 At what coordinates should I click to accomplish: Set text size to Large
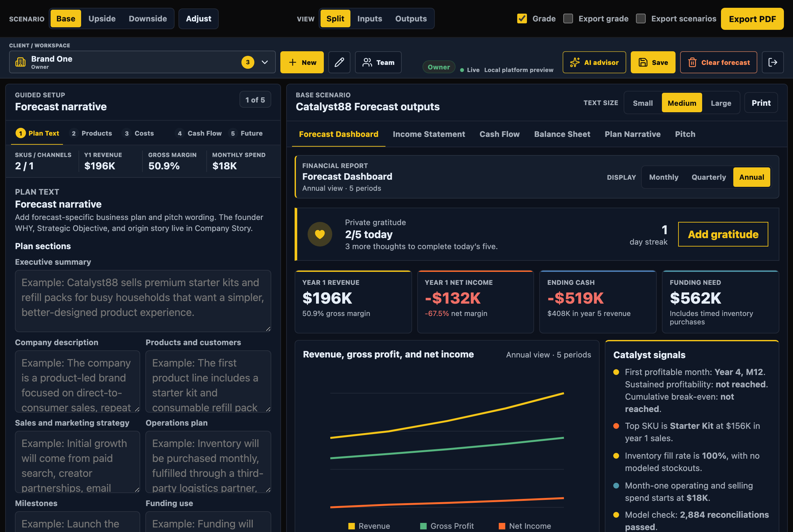tap(721, 103)
